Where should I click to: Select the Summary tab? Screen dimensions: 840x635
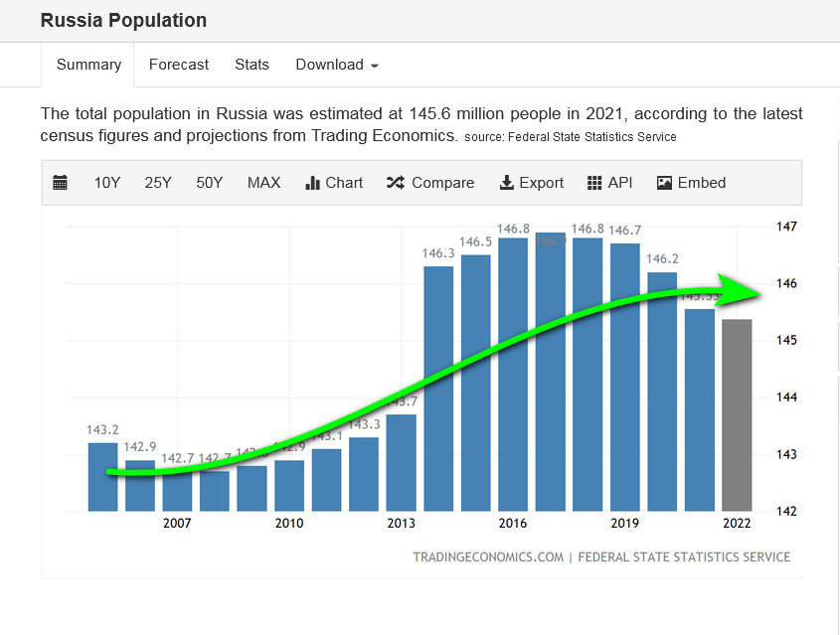[88, 65]
